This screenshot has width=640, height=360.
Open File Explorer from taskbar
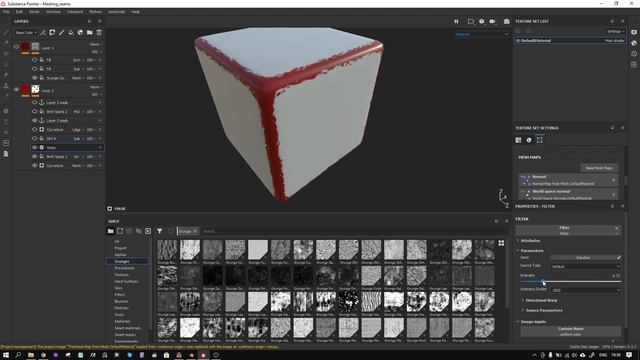(31, 355)
